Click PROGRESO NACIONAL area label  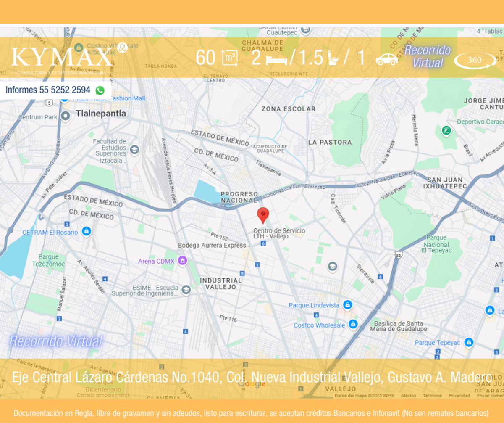click(239, 197)
